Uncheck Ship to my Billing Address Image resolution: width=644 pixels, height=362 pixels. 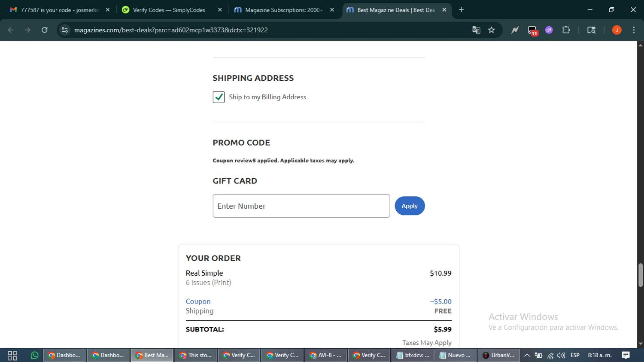coord(219,97)
